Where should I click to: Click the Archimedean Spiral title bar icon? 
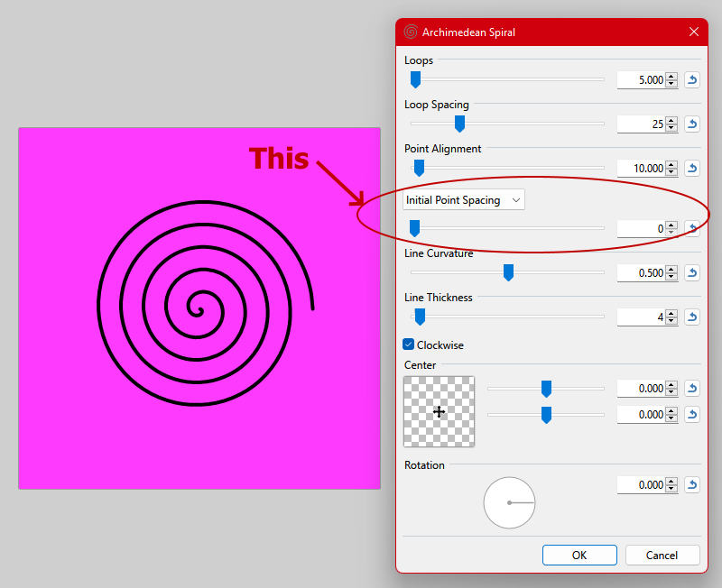(x=411, y=32)
